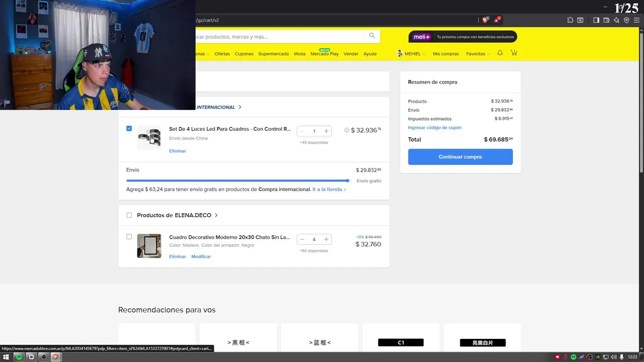
Task: Expand the Compra Internacional chevron
Action: (x=240, y=107)
